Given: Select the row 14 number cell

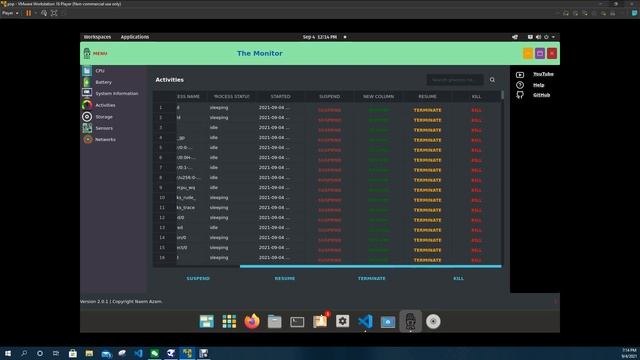Looking at the screenshot, I should tap(162, 238).
